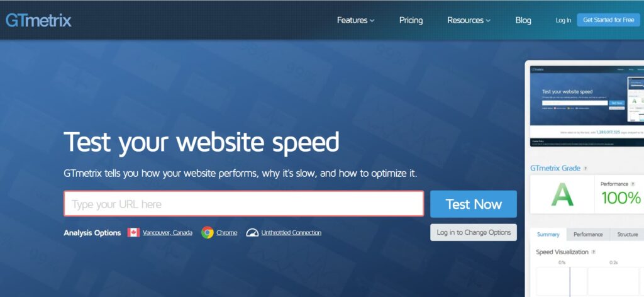Go to the Pricing page
644x297 pixels.
point(411,20)
